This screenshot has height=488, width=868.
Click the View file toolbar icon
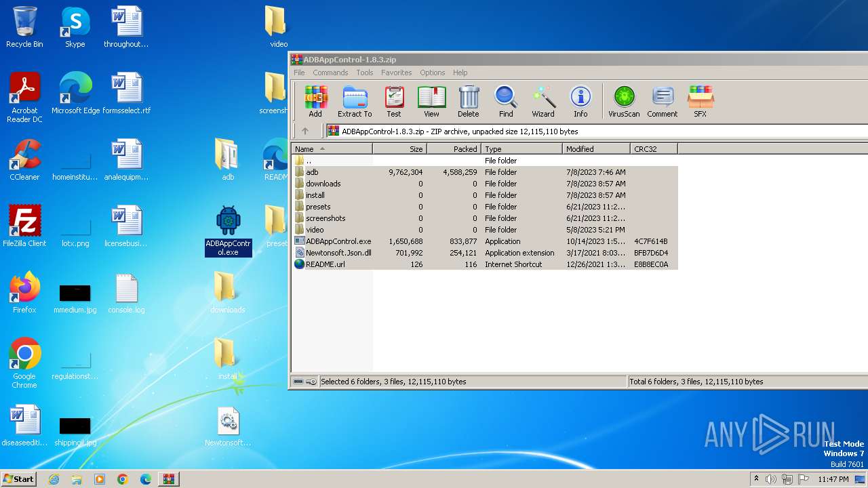point(431,102)
